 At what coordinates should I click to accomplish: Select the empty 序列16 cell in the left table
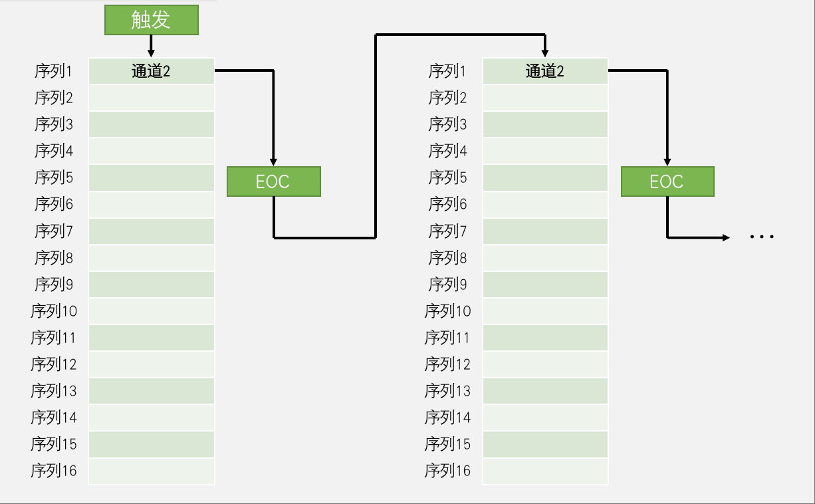151,471
